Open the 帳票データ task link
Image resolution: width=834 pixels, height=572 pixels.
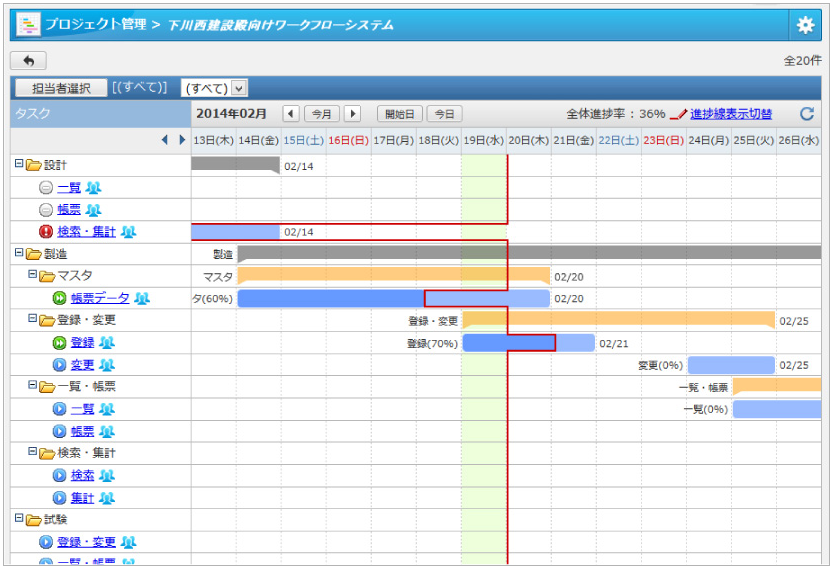click(x=100, y=298)
